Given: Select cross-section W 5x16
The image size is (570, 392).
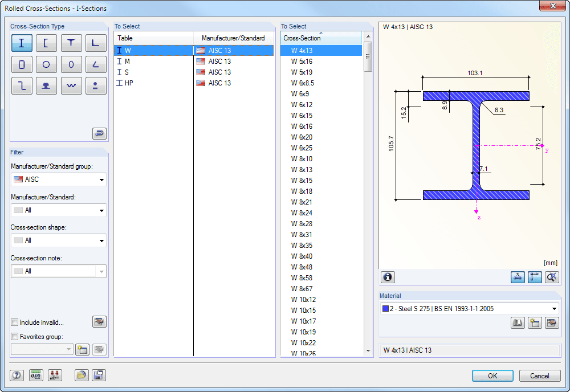Looking at the screenshot, I should tap(321, 62).
